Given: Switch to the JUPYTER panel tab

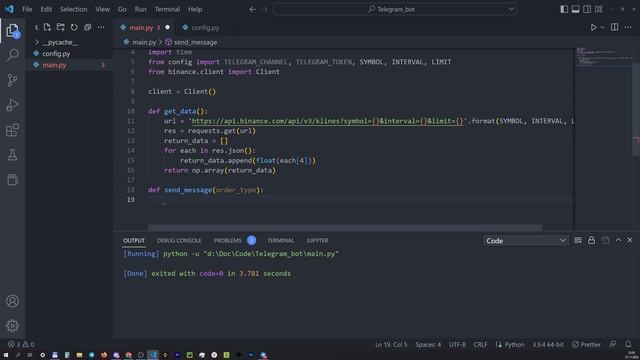Looking at the screenshot, I should 317,240.
